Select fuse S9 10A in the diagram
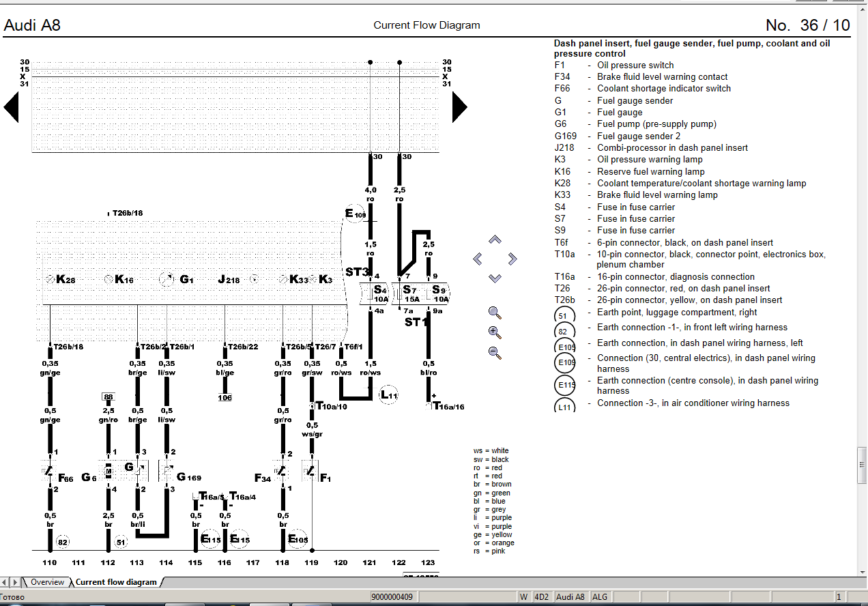This screenshot has width=868, height=606. point(439,294)
